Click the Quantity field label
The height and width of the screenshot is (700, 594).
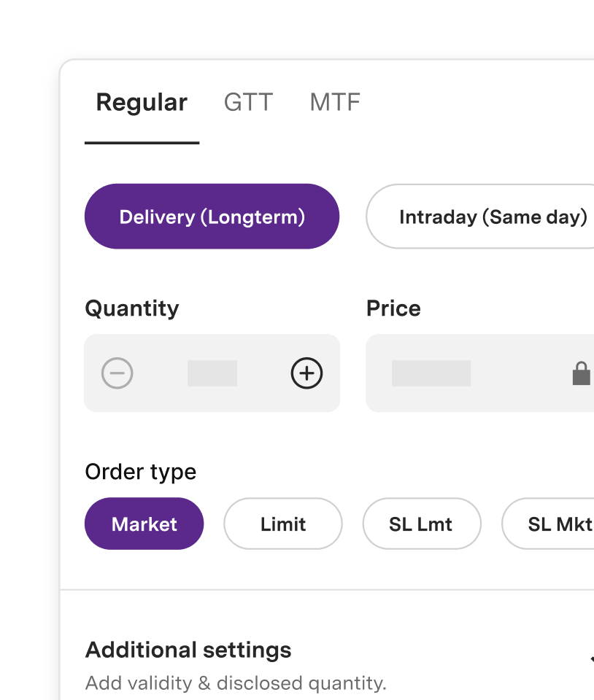click(132, 308)
